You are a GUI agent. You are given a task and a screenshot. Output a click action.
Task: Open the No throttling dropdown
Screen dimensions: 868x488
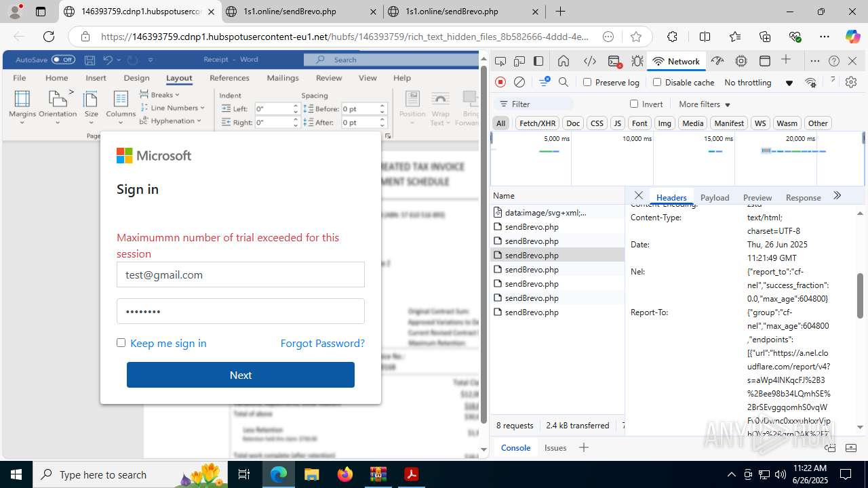[x=758, y=83]
